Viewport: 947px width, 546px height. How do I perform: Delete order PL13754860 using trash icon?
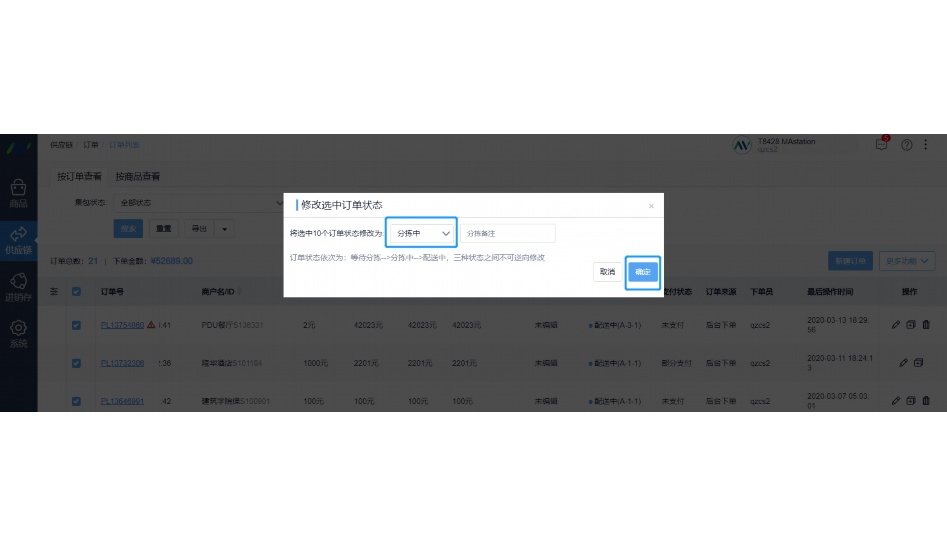tap(926, 325)
